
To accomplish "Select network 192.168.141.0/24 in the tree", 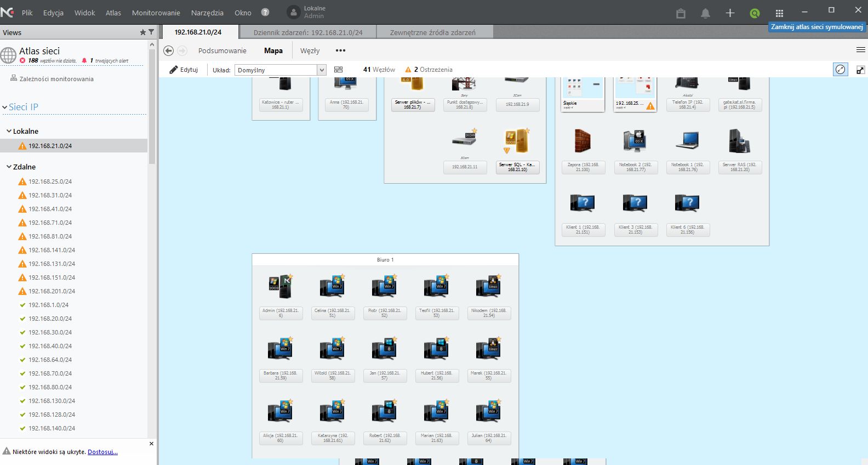I will pyautogui.click(x=52, y=250).
